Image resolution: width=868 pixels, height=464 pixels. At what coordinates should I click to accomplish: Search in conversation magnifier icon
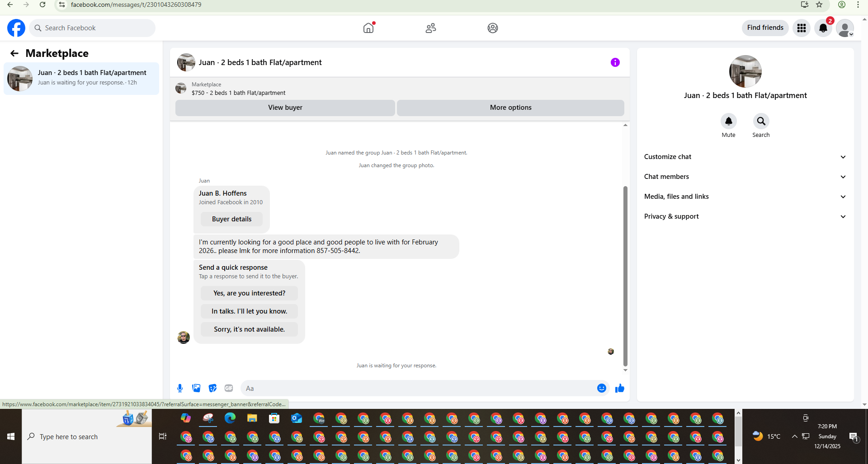761,121
